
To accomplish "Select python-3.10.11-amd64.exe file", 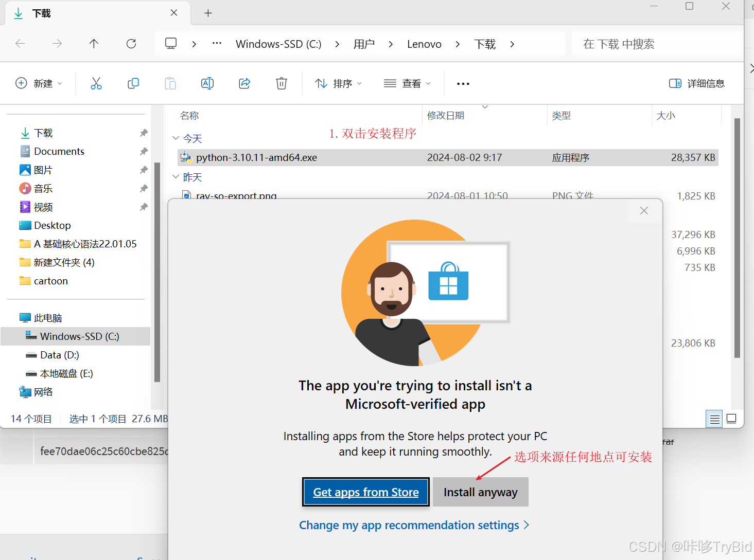I will (x=448, y=158).
